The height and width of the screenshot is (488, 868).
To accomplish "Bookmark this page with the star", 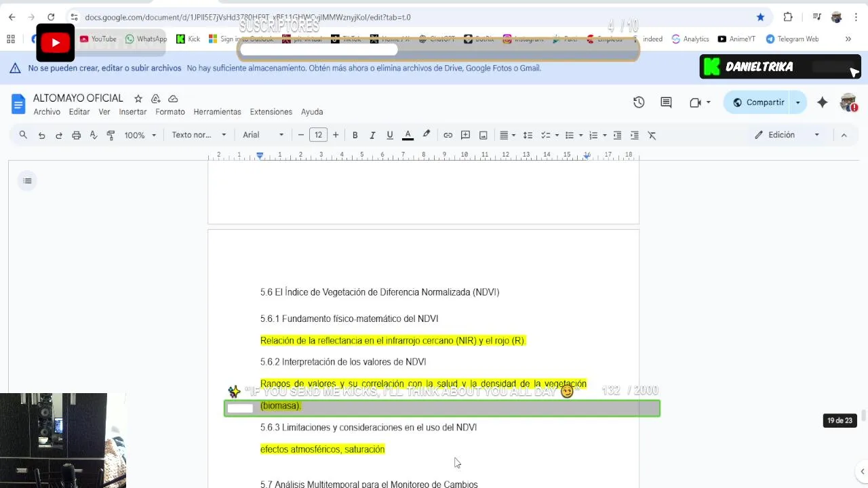I will pyautogui.click(x=760, y=17).
